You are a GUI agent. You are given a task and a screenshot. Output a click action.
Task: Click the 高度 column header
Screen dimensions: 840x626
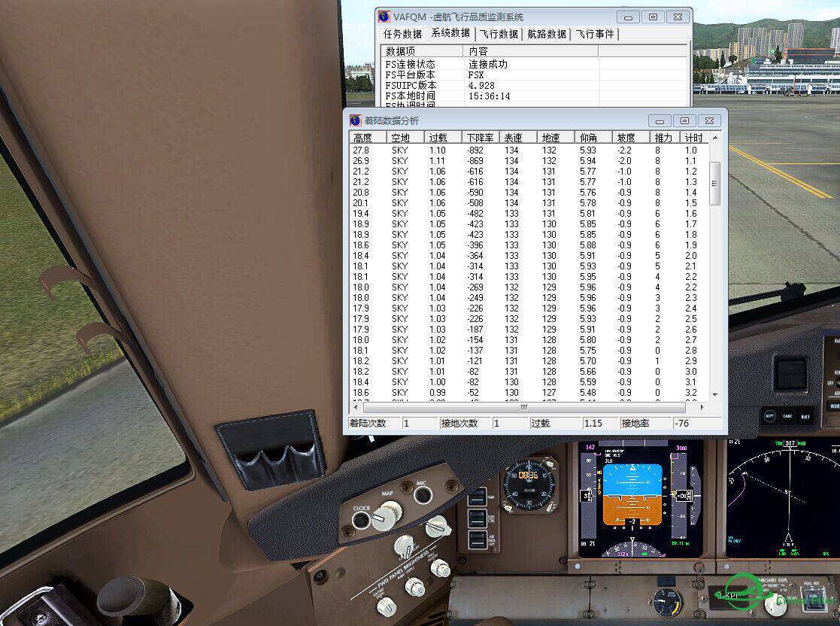pyautogui.click(x=362, y=137)
